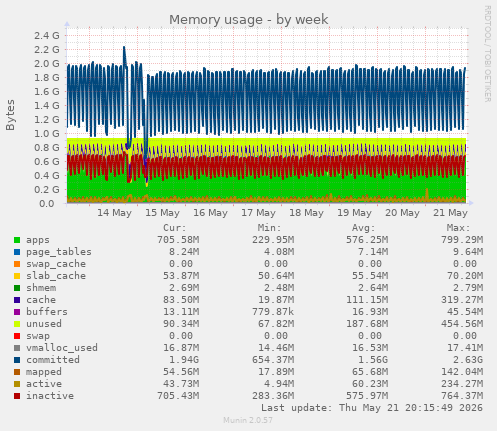The image size is (497, 431).
Task: Click the '21 May' x-axis label
Action: pos(450,213)
